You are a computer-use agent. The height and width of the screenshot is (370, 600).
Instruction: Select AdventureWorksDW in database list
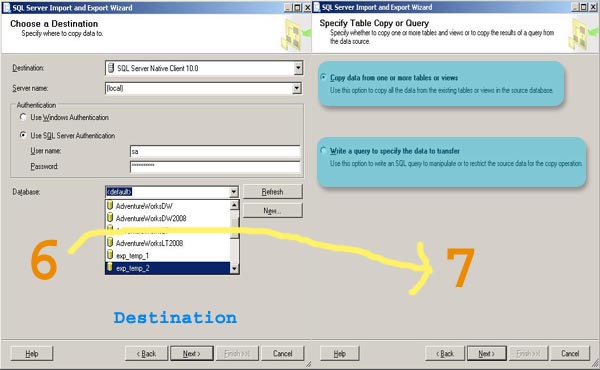[x=168, y=206]
